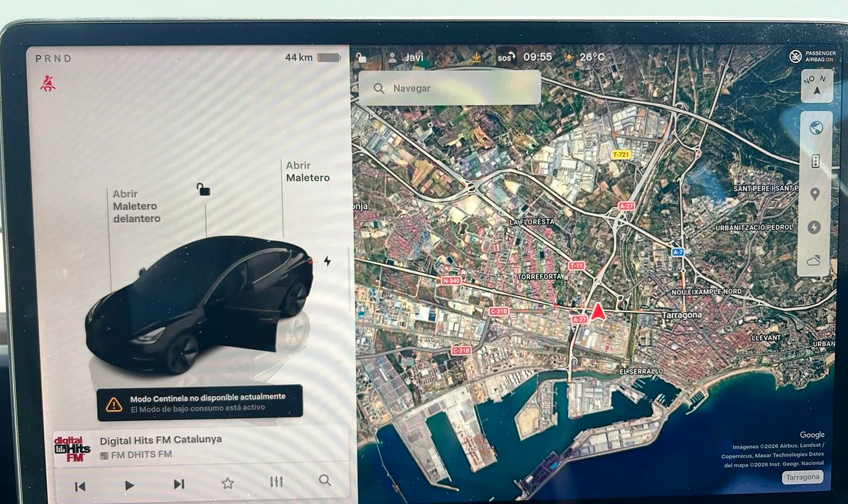Select the EL SERRALLO map label
848x504 pixels.
click(641, 371)
